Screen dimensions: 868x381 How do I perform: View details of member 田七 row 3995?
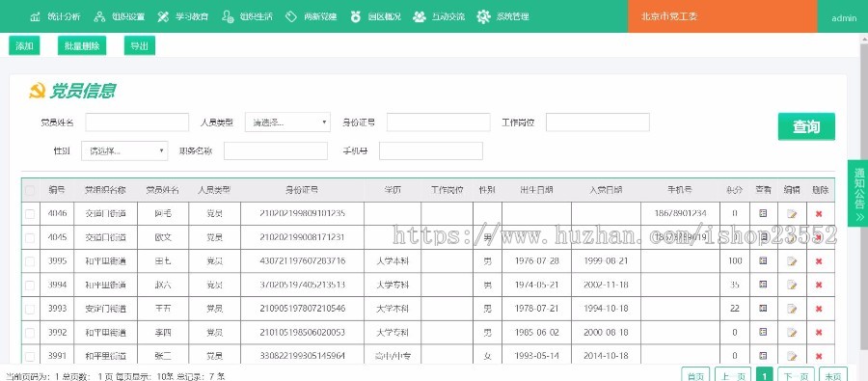(763, 260)
